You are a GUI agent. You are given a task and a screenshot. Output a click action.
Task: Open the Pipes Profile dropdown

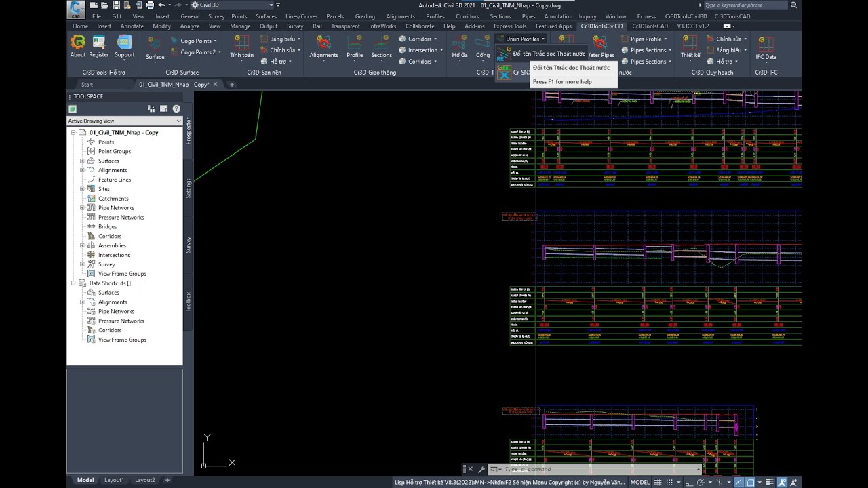[x=643, y=39]
